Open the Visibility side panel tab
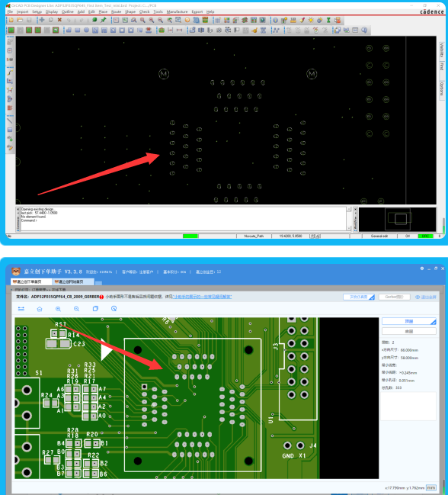 point(442,50)
